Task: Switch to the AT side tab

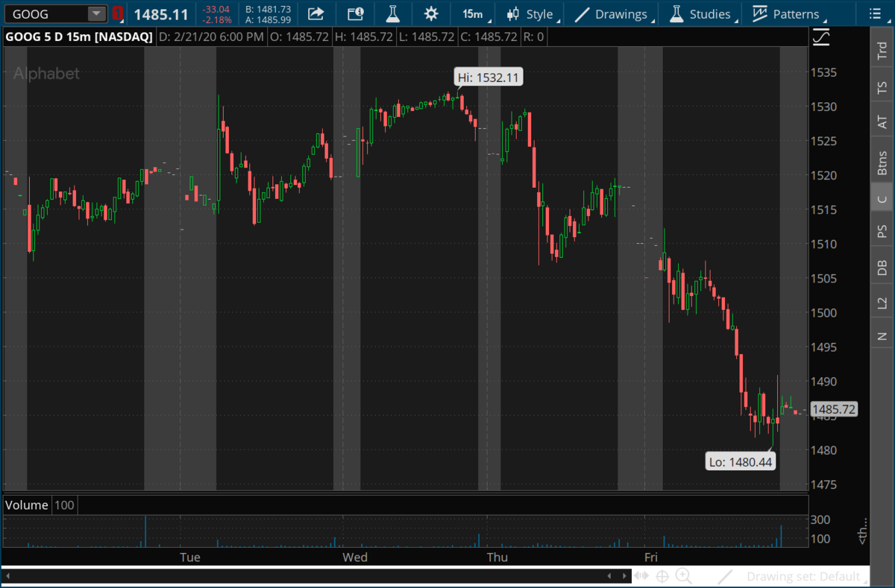Action: (x=882, y=121)
